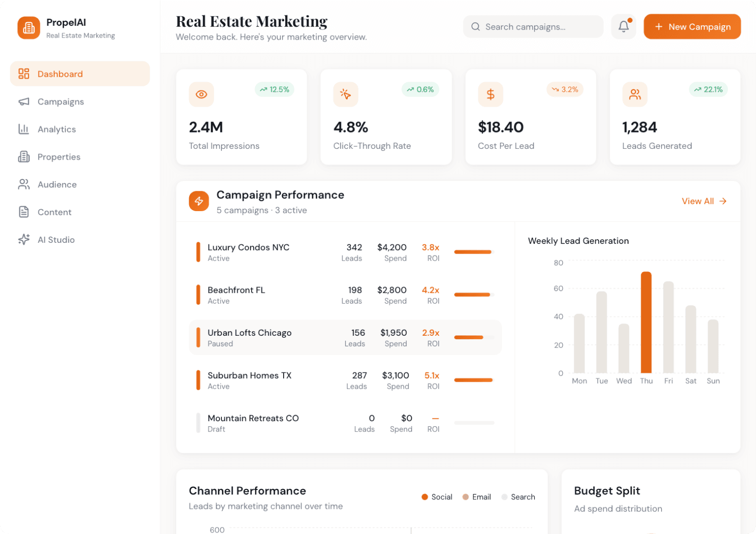Click the eye icon on Total Impressions card
The height and width of the screenshot is (534, 756).
(201, 94)
